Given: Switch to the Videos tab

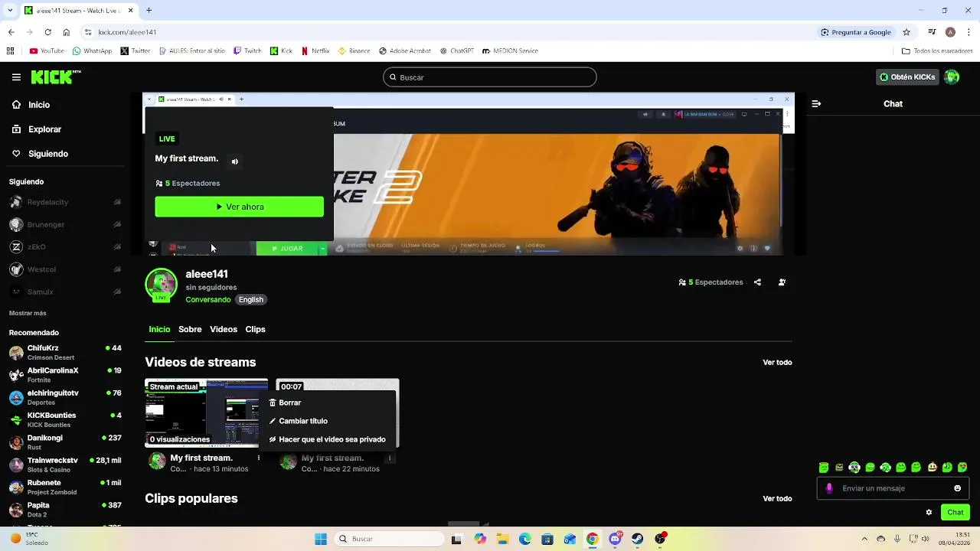Looking at the screenshot, I should [x=224, y=330].
